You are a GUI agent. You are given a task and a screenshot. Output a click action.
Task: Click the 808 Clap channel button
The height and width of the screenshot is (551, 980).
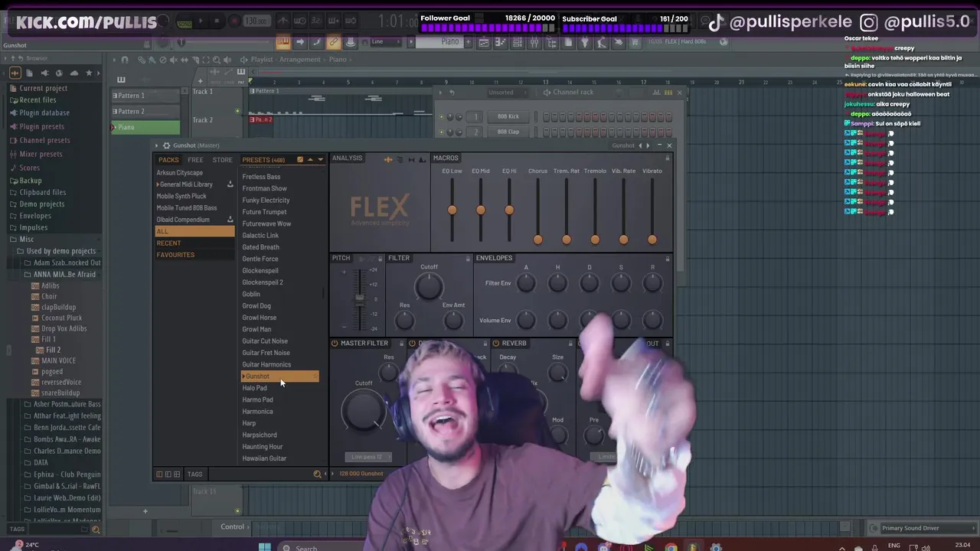pyautogui.click(x=508, y=132)
